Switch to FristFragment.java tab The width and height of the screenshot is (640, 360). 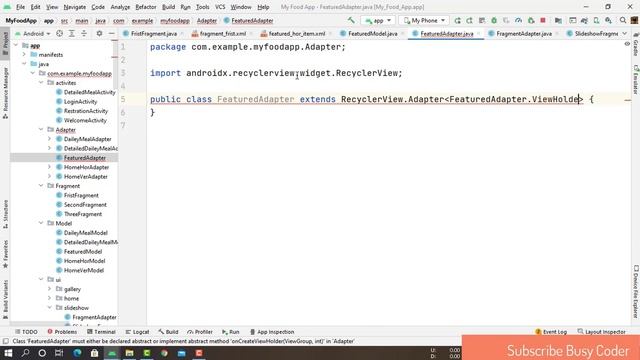coord(153,33)
